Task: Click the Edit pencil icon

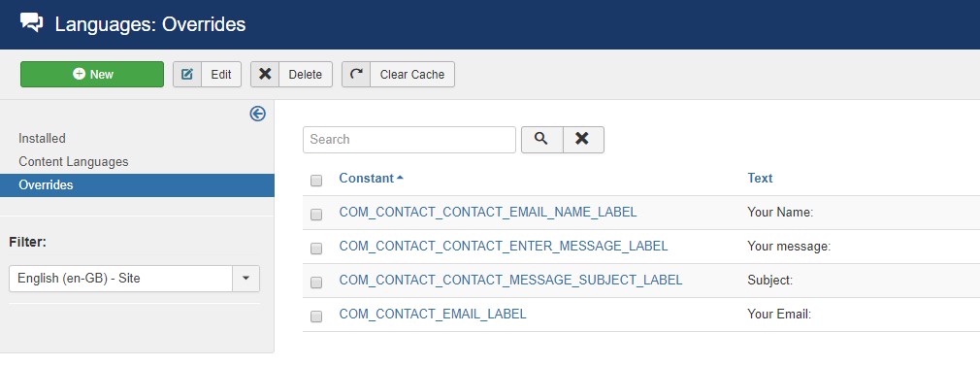Action: click(187, 75)
